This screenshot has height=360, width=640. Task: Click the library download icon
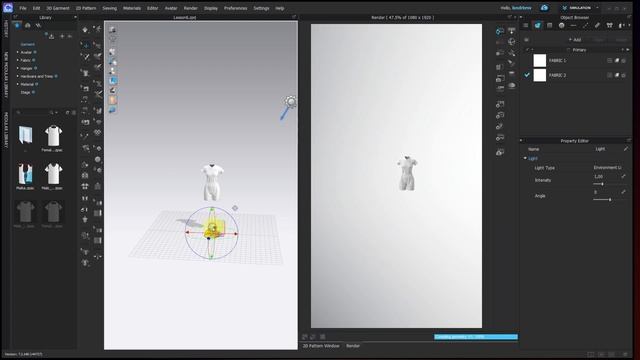51,36
